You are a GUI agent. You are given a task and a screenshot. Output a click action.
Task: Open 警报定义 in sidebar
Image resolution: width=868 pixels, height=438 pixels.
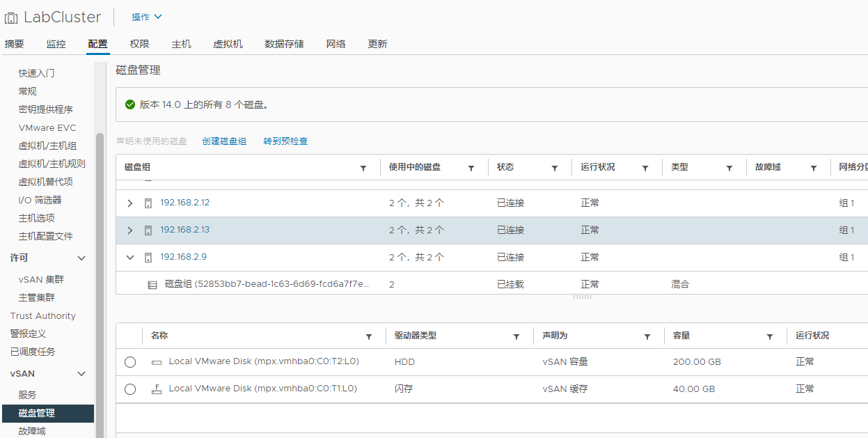pyautogui.click(x=28, y=334)
